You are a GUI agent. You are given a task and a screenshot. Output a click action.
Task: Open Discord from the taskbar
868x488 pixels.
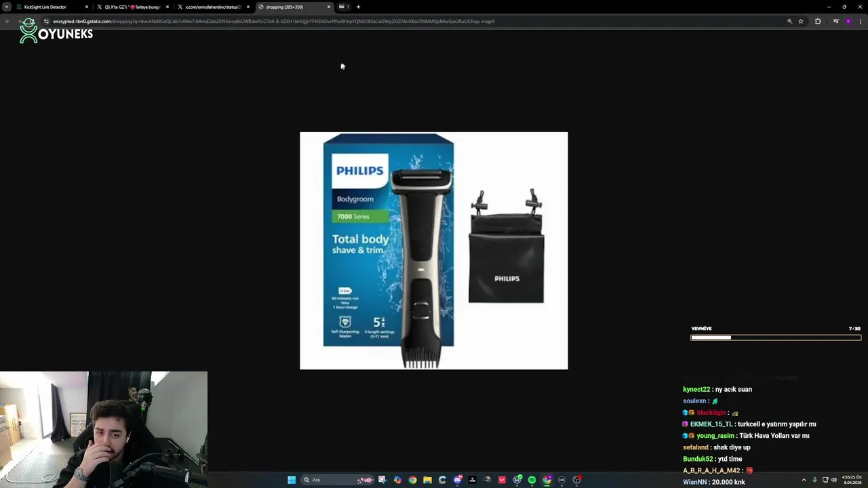point(458,480)
